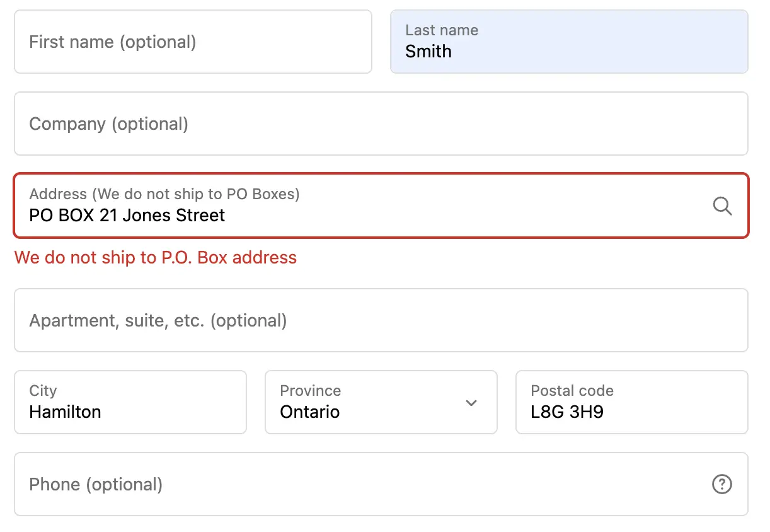Click the magnifying glass for address lookup
Image resolution: width=770 pixels, height=532 pixels.
(722, 206)
